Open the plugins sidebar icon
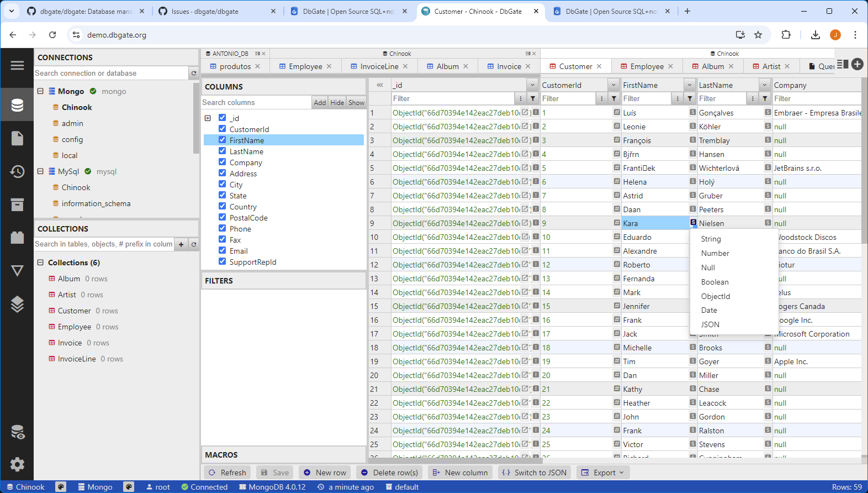 click(17, 238)
